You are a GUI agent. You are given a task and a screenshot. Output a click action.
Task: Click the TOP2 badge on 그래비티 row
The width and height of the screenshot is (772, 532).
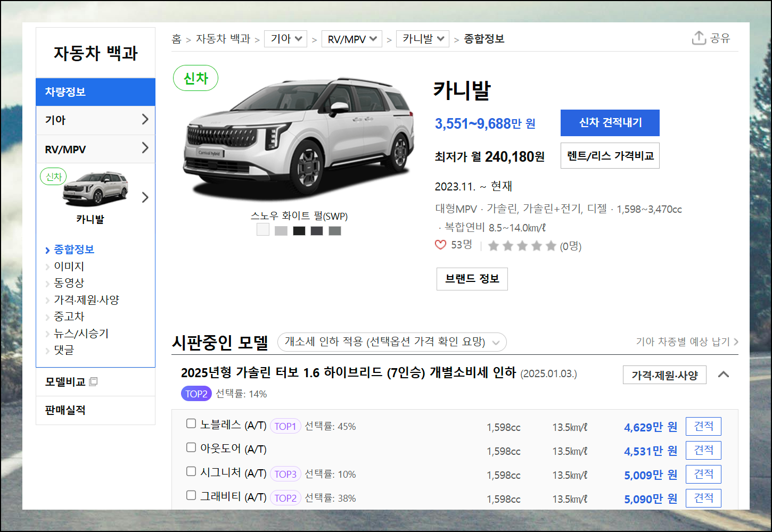pos(285,498)
